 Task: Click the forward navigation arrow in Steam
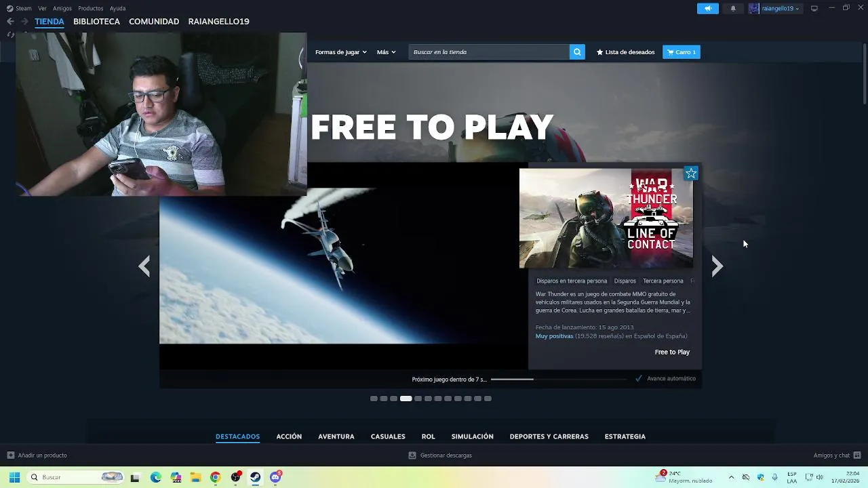click(24, 22)
